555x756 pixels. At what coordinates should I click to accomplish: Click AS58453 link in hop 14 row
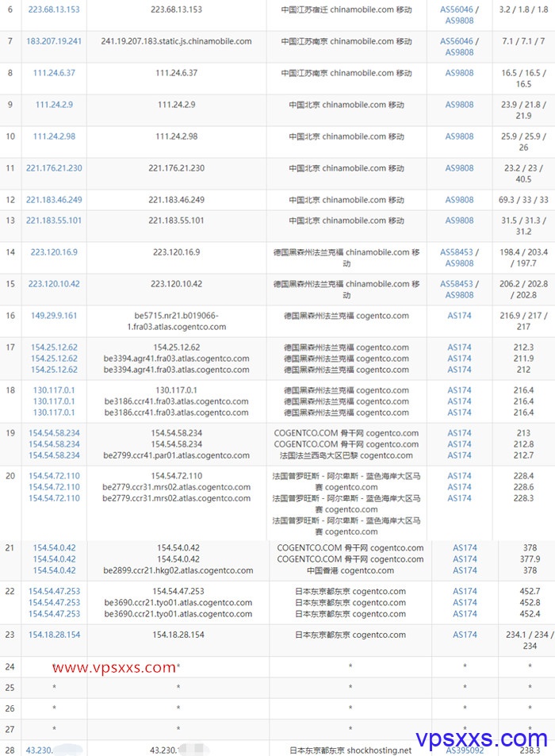click(x=457, y=252)
